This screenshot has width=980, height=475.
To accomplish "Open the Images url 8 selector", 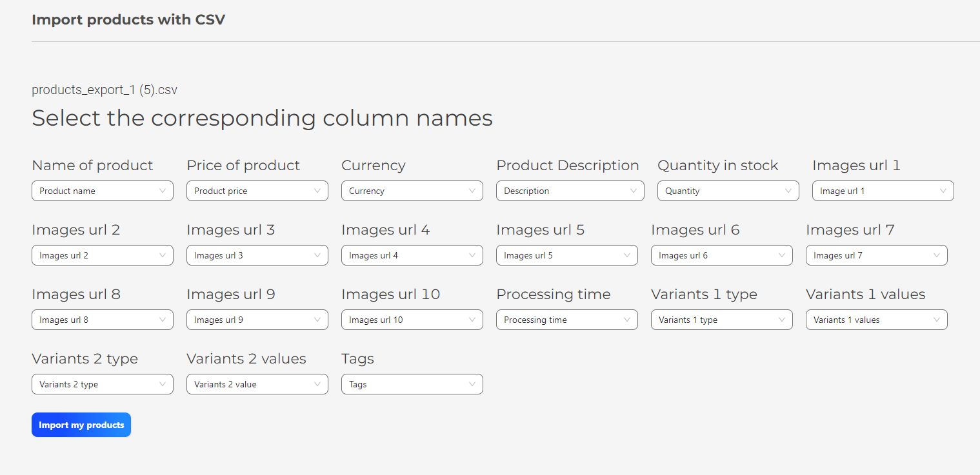I will [102, 320].
